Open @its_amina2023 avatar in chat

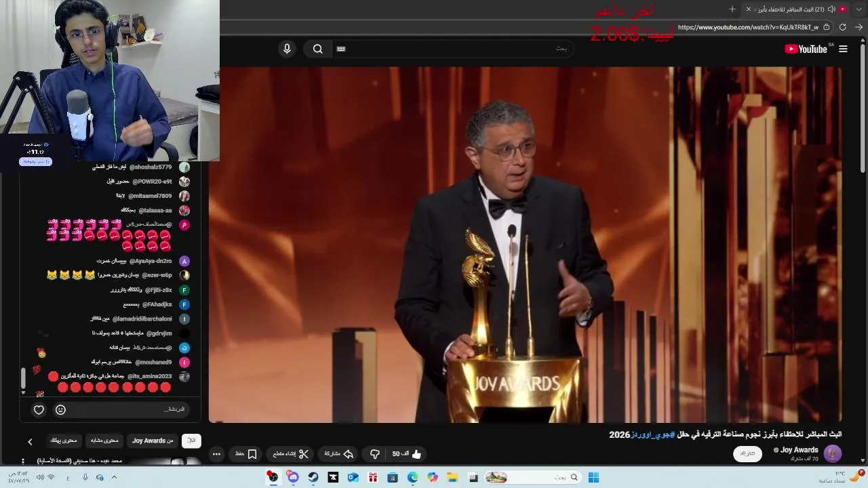click(x=184, y=376)
